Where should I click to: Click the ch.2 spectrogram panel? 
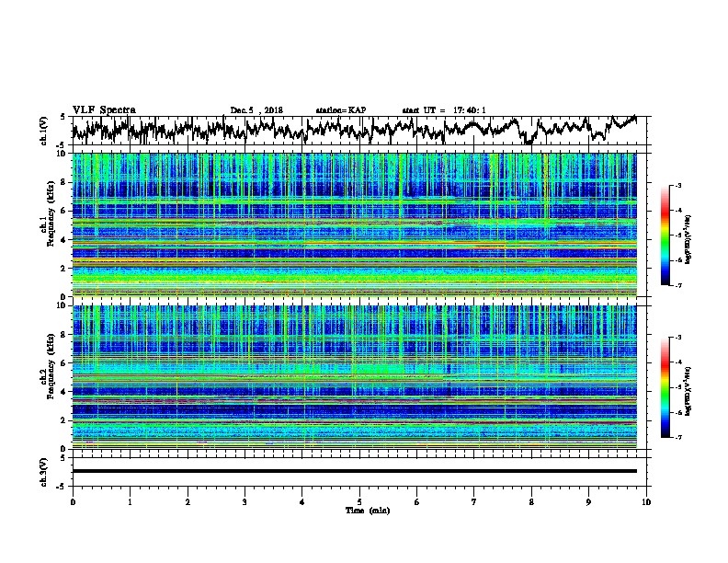355,377
